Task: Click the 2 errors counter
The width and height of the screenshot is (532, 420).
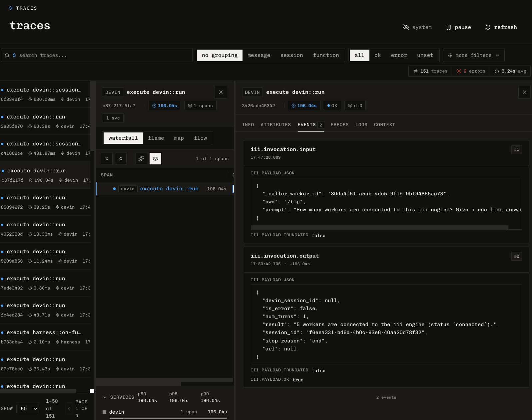Action: pyautogui.click(x=471, y=71)
